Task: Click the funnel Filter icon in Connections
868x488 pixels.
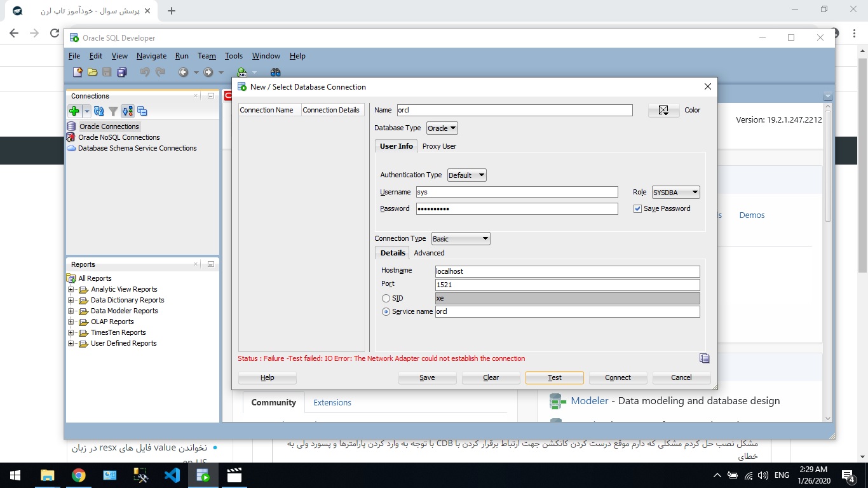Action: [x=113, y=111]
